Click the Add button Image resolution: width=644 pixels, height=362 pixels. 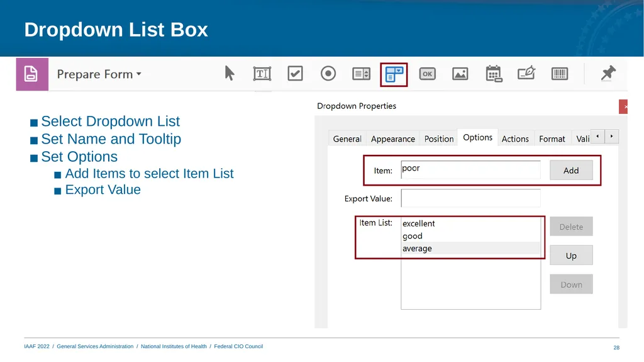(x=571, y=171)
